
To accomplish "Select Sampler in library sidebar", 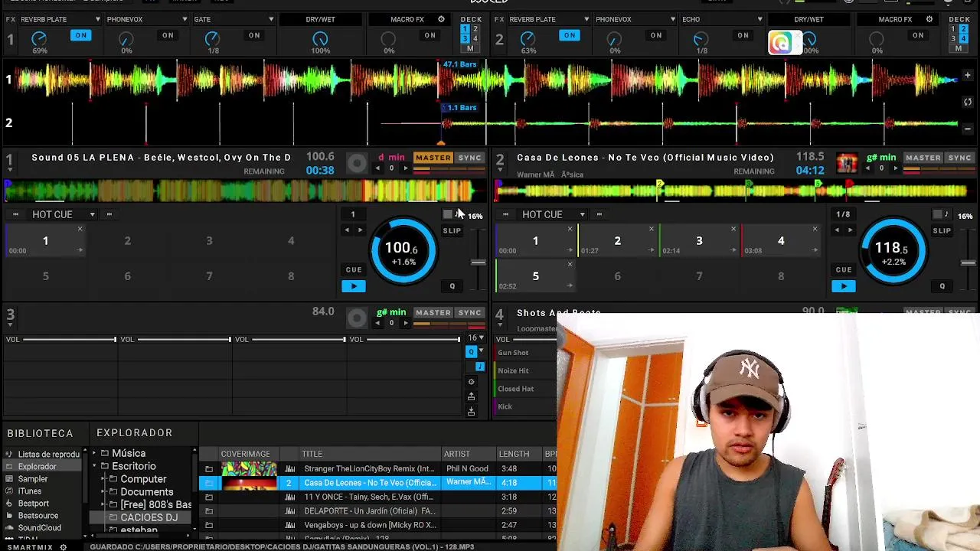I will (x=33, y=479).
